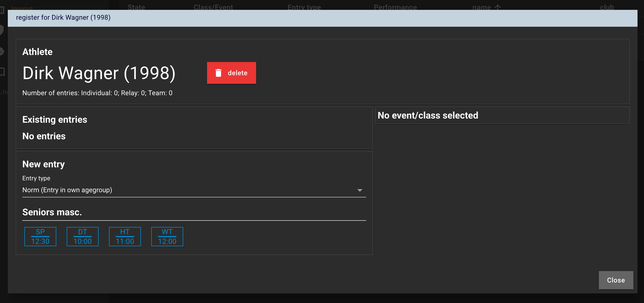Viewport: 644px width, 303px height.
Task: Click the shield icon in left sidebar
Action: 2,30
